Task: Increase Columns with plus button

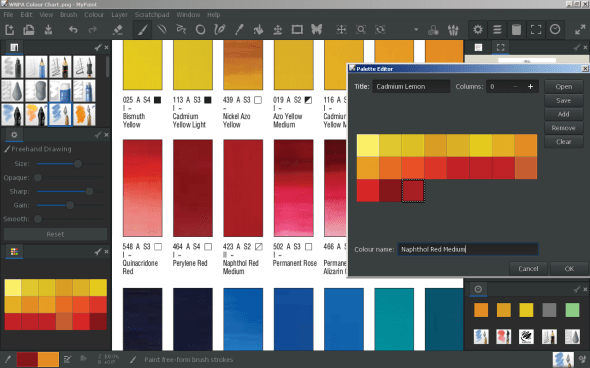Action: (x=530, y=87)
